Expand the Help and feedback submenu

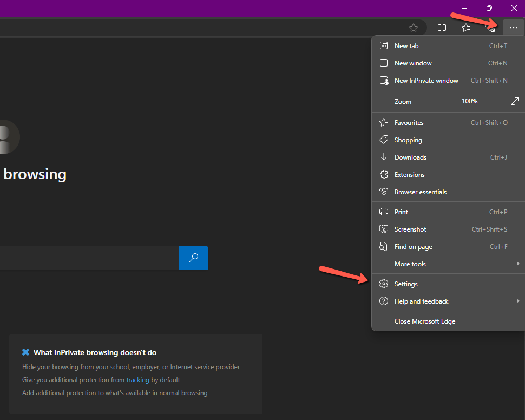[421, 301]
